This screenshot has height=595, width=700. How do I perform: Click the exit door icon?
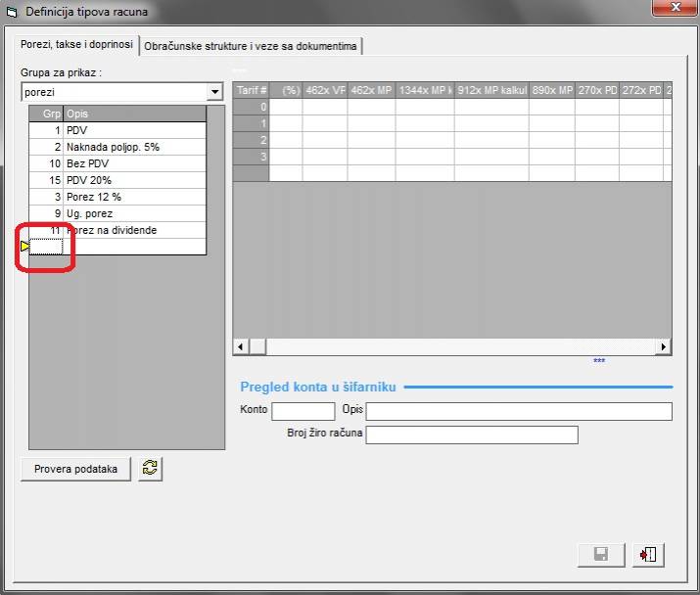coord(647,555)
